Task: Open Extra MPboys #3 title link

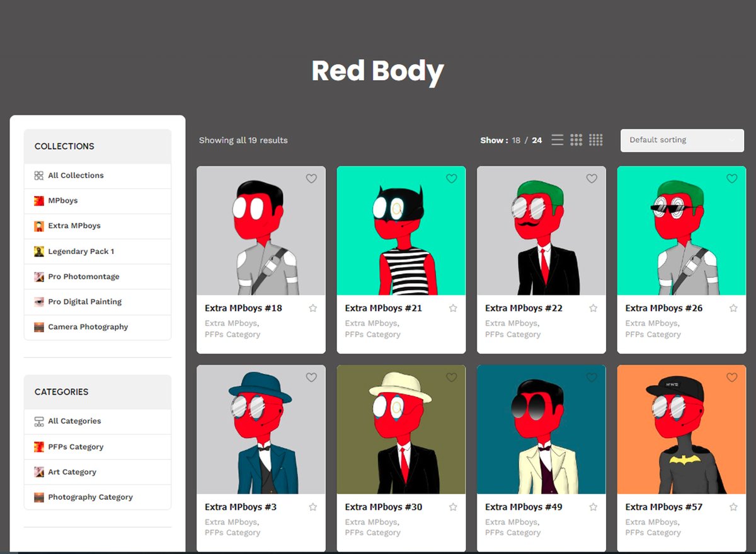Action: tap(241, 507)
